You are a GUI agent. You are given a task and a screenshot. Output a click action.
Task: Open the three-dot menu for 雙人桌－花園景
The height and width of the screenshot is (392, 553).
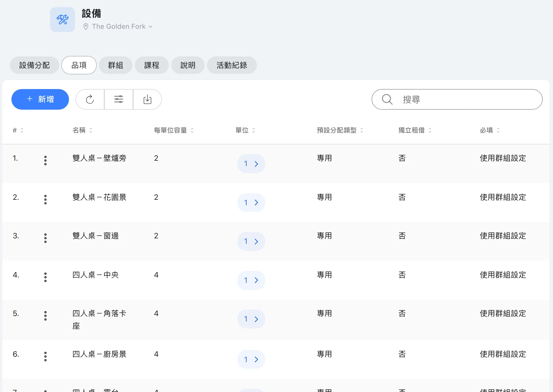pyautogui.click(x=45, y=200)
